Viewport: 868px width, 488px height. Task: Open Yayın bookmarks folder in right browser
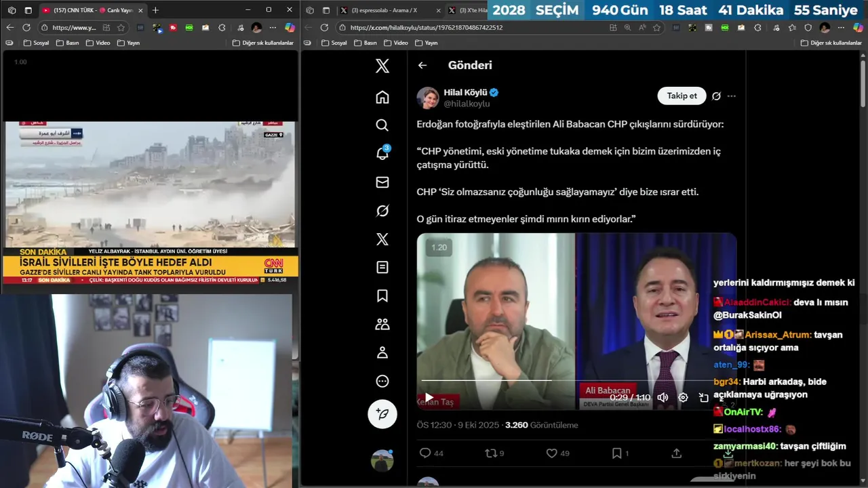(426, 43)
